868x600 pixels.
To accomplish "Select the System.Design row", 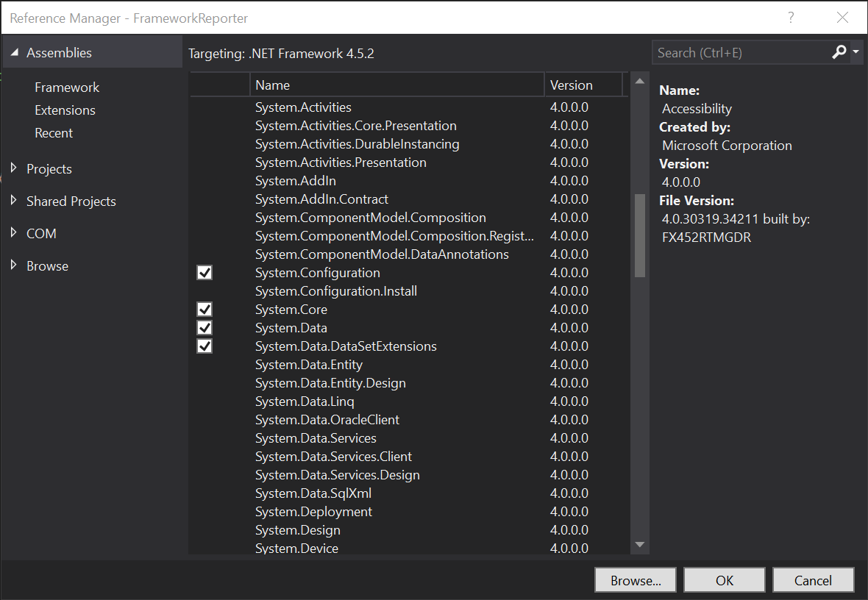I will pos(408,529).
